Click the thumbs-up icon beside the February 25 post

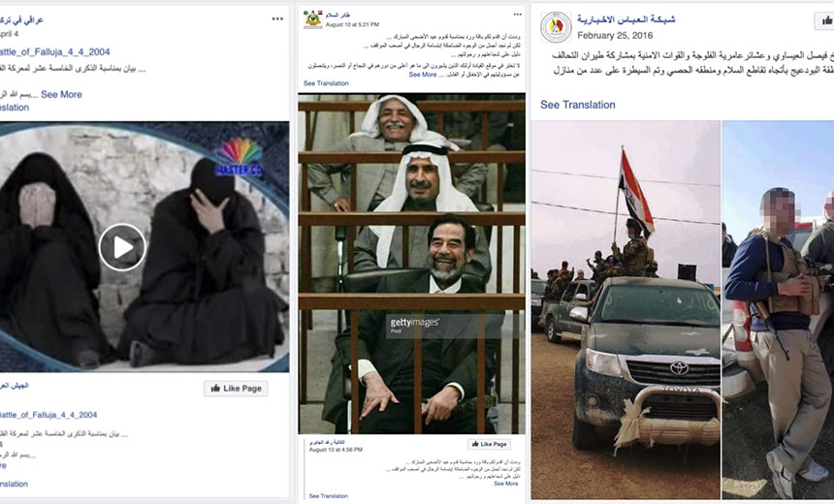pos(825,20)
